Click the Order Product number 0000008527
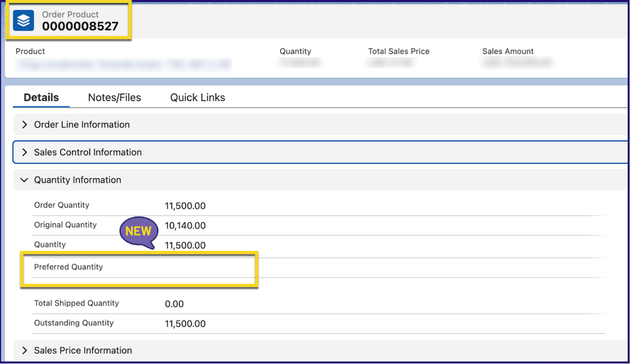Image resolution: width=631 pixels, height=364 pixels. pos(80,26)
